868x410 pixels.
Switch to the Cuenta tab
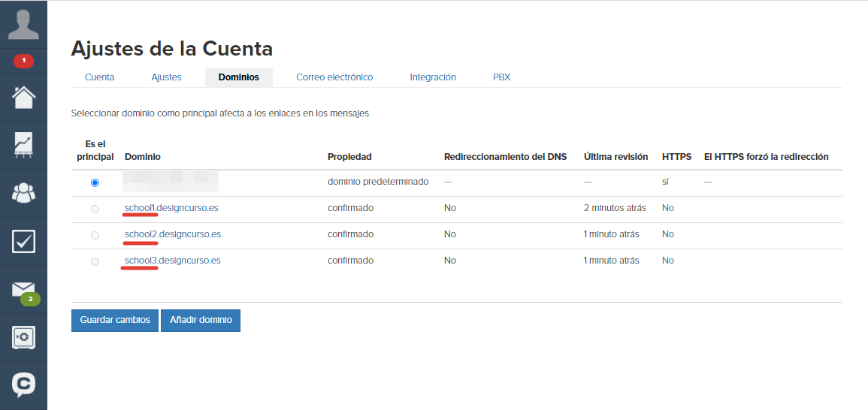[100, 77]
